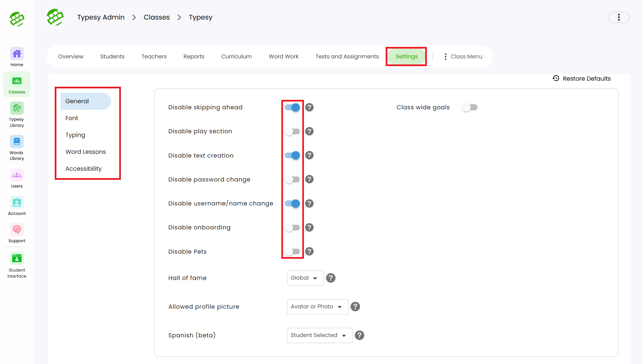Enable the Disable play section toggle
Image resolution: width=642 pixels, height=364 pixels.
(292, 131)
